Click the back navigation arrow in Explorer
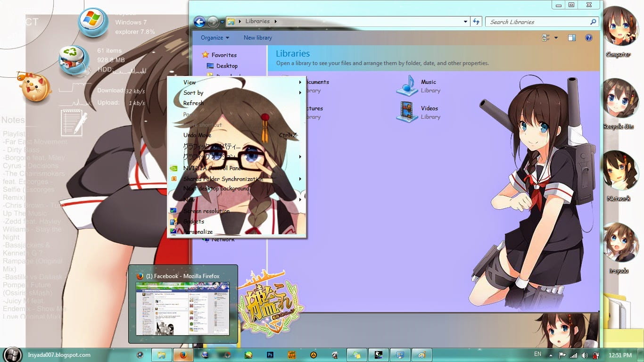The width and height of the screenshot is (644, 362). pyautogui.click(x=199, y=22)
